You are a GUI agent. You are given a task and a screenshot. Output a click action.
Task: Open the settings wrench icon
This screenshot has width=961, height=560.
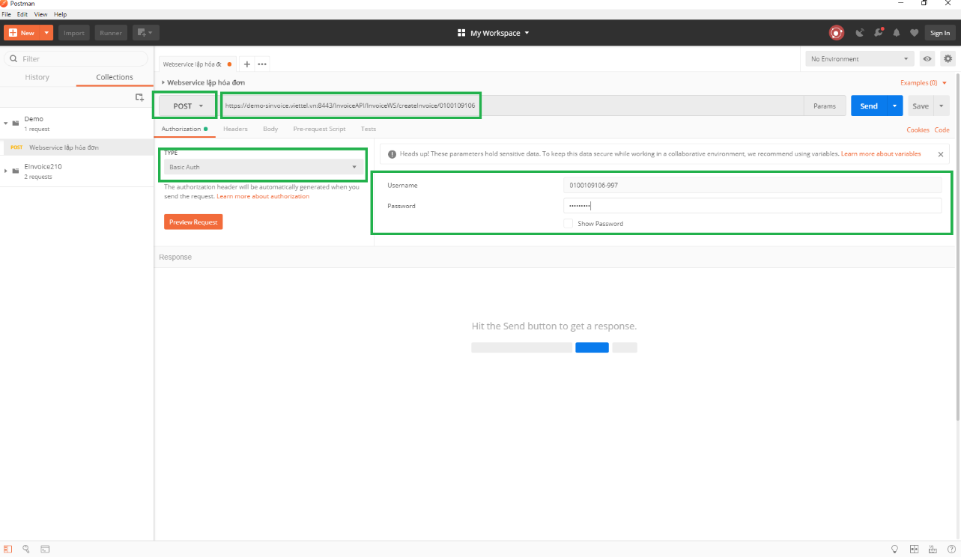point(878,33)
